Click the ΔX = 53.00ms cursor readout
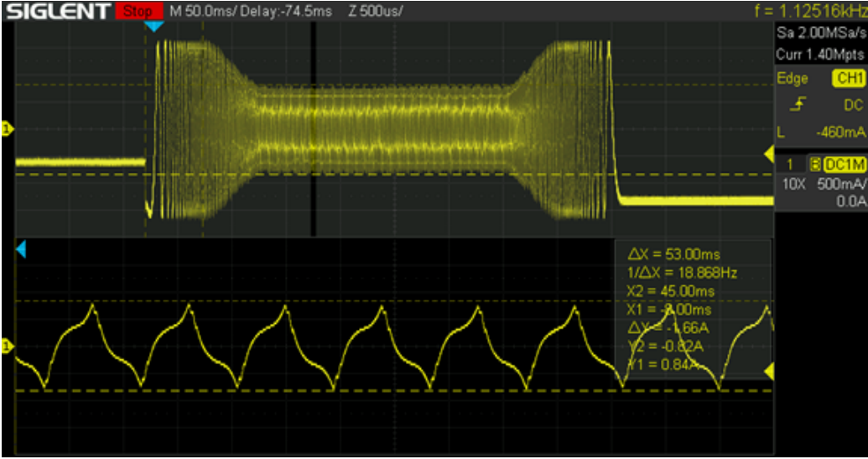868x459 pixels. click(673, 254)
